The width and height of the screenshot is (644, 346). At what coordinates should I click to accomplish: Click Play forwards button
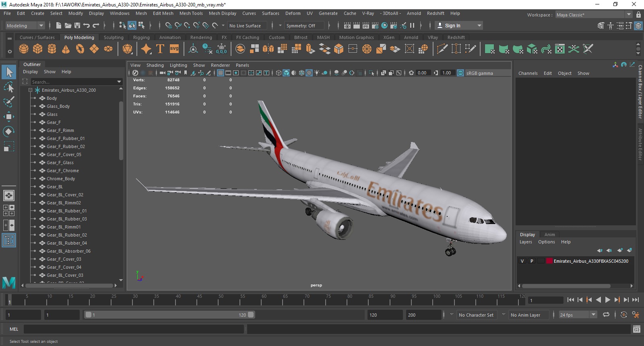pos(607,300)
